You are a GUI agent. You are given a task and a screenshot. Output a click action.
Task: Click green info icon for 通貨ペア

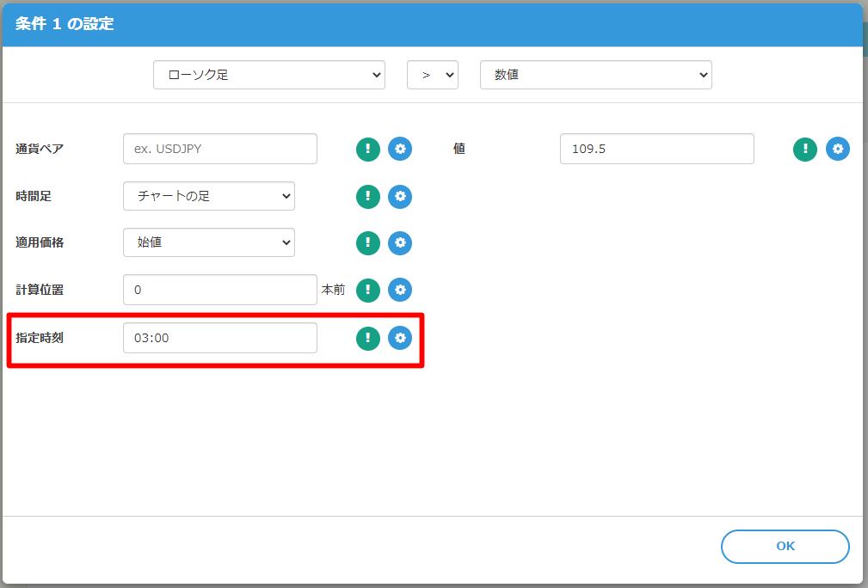coord(368,149)
